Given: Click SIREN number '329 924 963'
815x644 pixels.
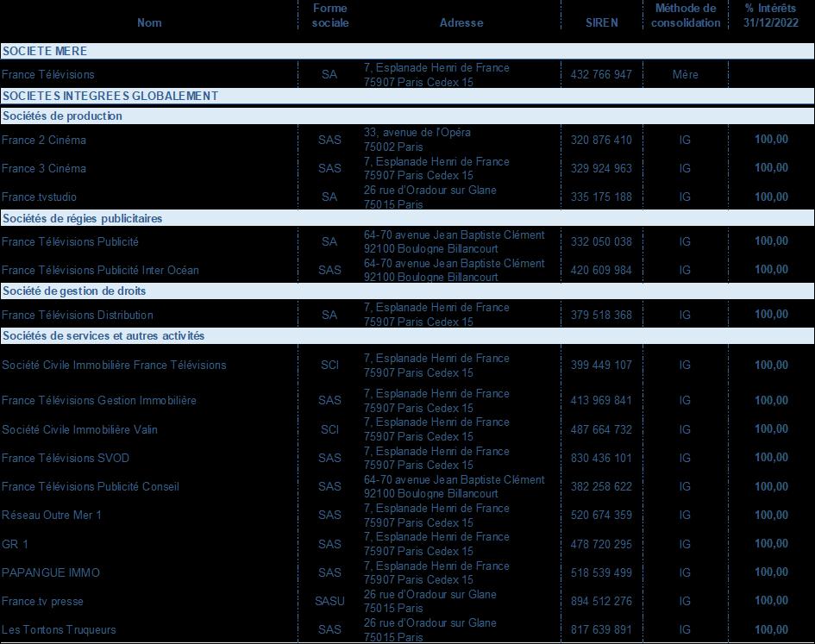Looking at the screenshot, I should (x=601, y=169).
